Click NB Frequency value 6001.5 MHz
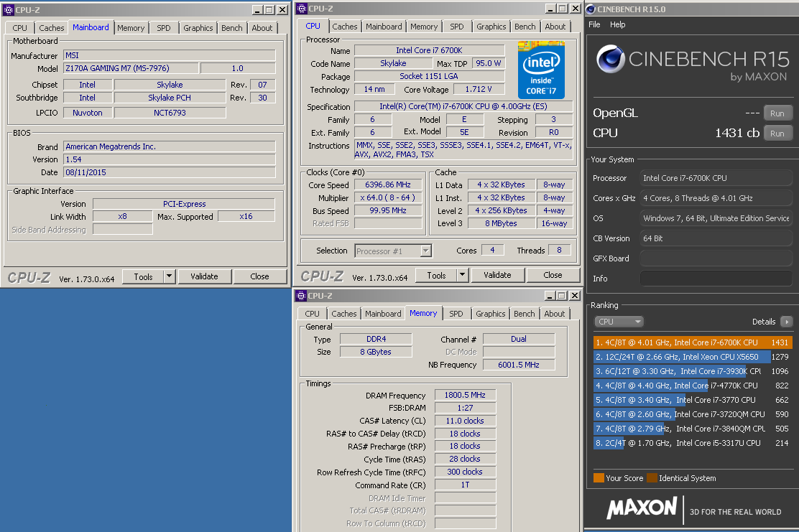This screenshot has height=532, width=799. tap(519, 365)
